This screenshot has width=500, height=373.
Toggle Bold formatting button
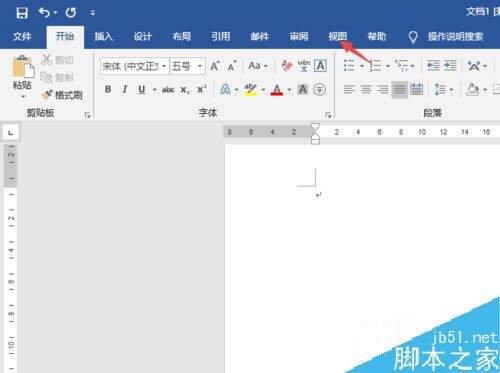[x=108, y=89]
